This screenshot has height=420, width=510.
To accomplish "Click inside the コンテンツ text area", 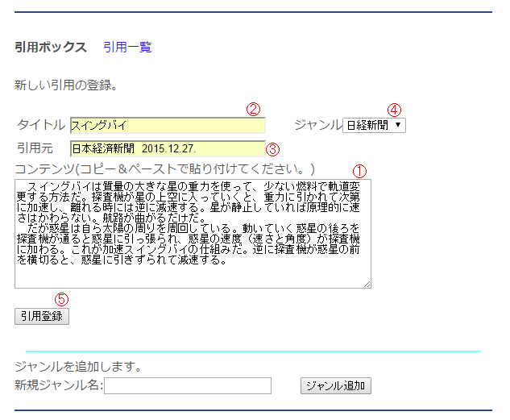I will (x=193, y=234).
